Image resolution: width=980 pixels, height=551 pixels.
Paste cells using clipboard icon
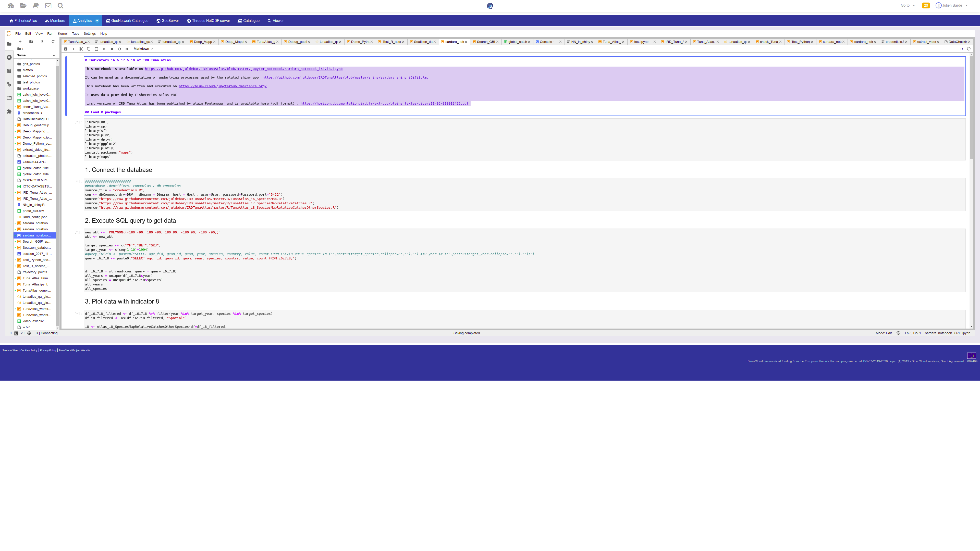[96, 49]
